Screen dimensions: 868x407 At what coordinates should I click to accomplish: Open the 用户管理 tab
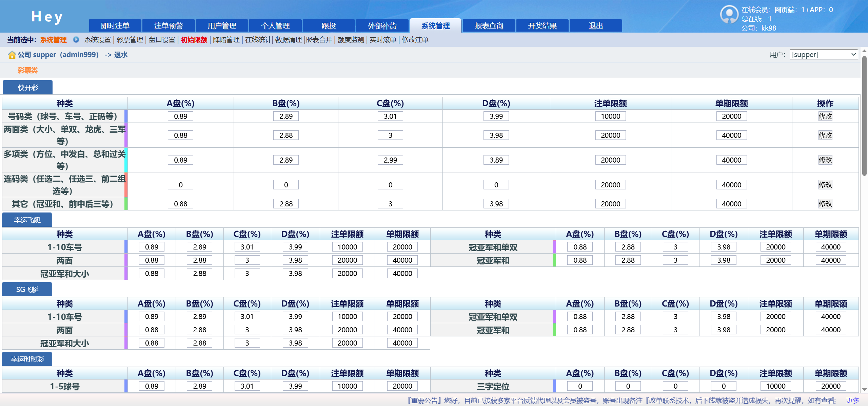[222, 26]
